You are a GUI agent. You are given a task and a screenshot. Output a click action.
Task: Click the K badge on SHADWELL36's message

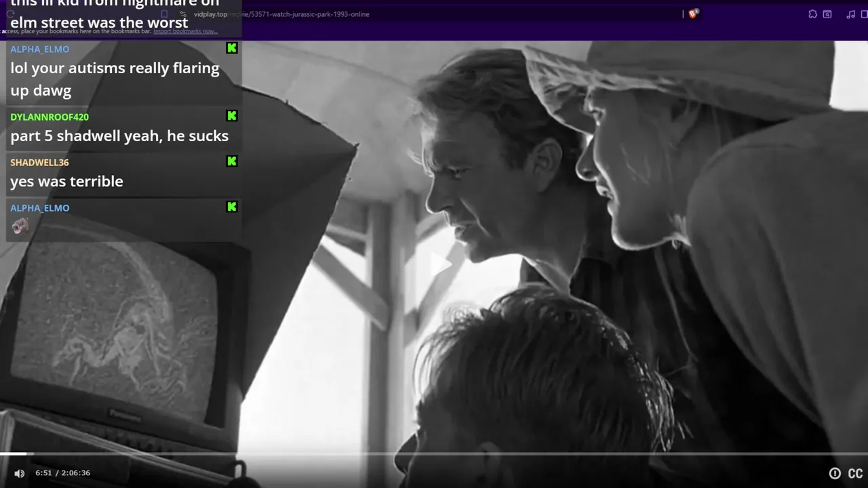click(232, 161)
